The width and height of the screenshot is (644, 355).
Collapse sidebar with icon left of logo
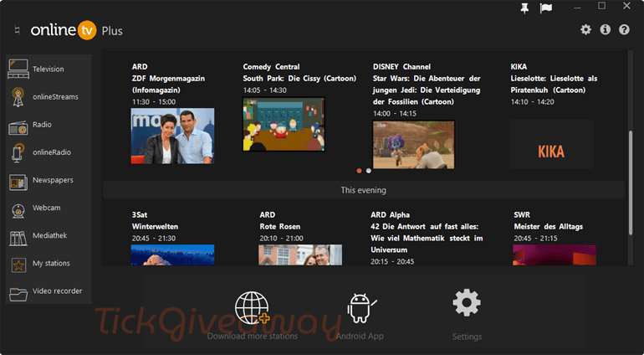coord(17,30)
